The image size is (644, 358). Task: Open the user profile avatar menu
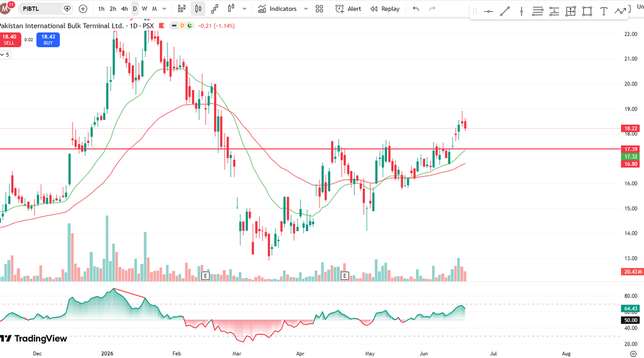click(6, 8)
